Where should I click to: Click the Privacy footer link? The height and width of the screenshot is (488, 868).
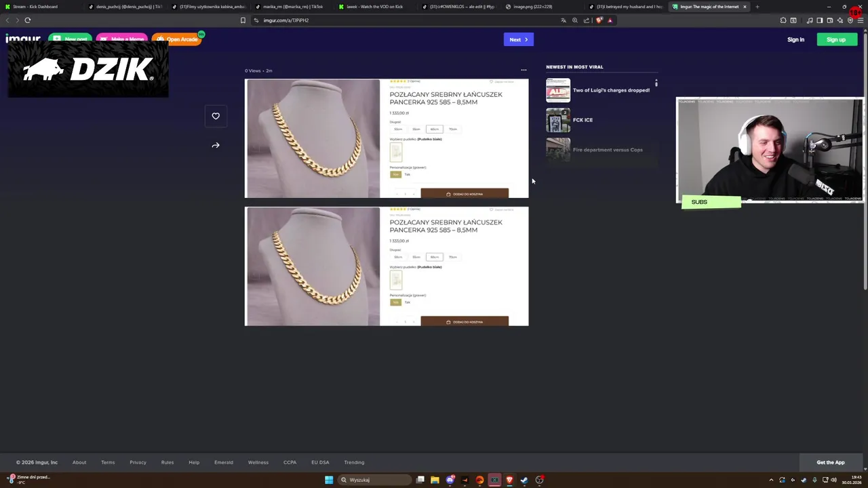tap(138, 462)
